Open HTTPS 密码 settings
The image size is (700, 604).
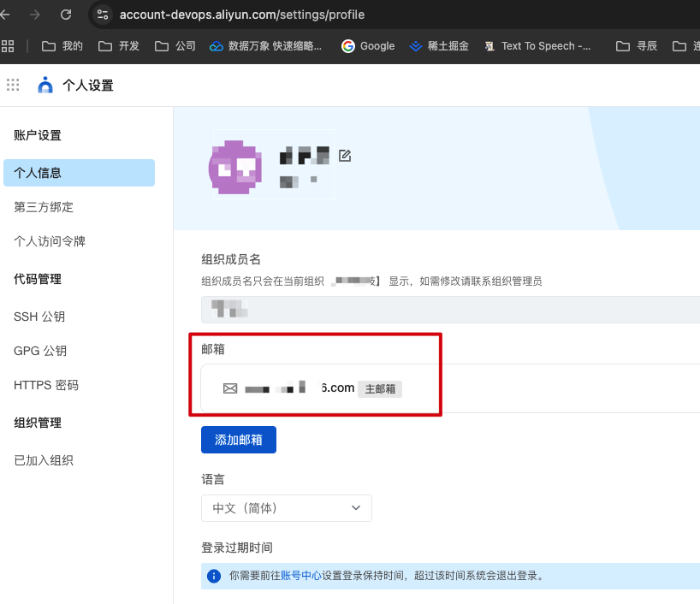tap(46, 385)
